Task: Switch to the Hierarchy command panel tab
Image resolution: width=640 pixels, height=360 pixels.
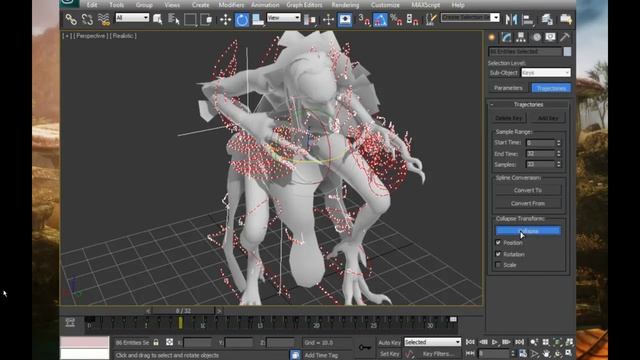Action: (521, 37)
